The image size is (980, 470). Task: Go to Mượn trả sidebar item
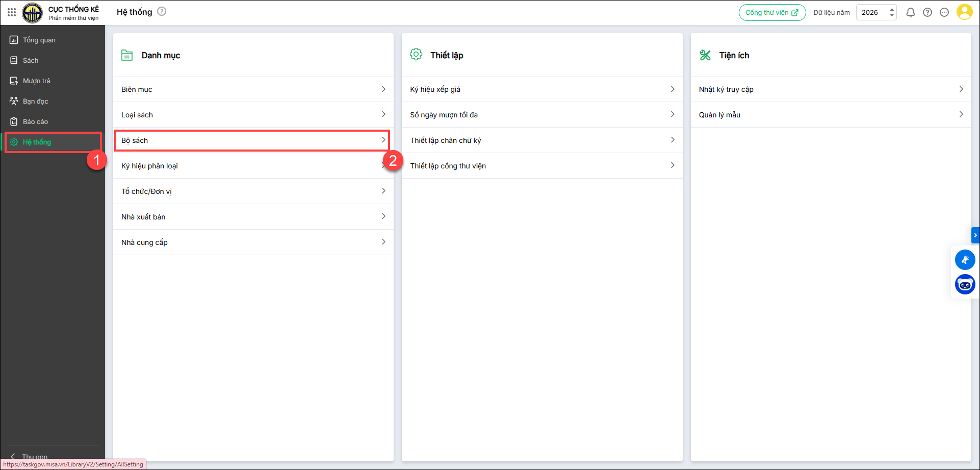[x=37, y=81]
